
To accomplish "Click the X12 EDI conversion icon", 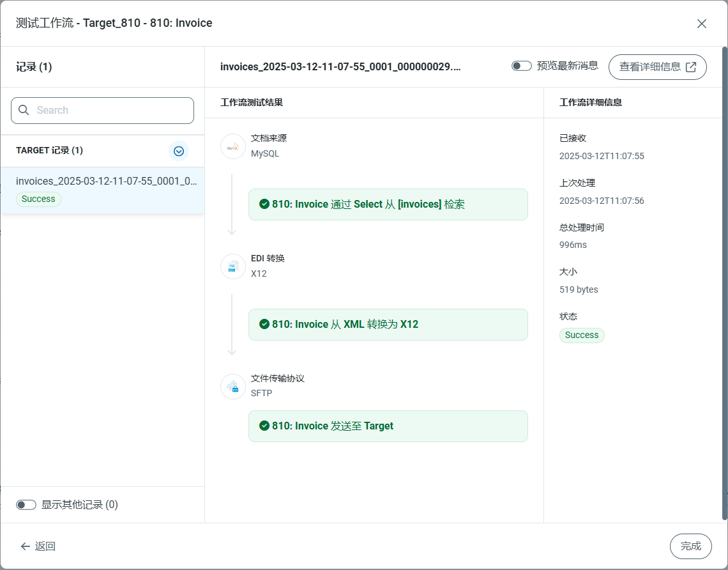I will (x=233, y=266).
